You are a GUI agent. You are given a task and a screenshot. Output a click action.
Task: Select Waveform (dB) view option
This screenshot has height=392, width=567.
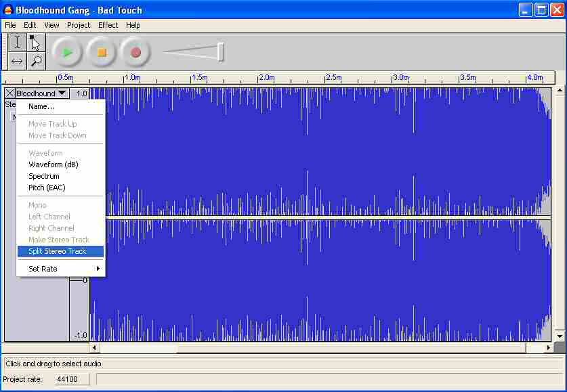pyautogui.click(x=61, y=165)
